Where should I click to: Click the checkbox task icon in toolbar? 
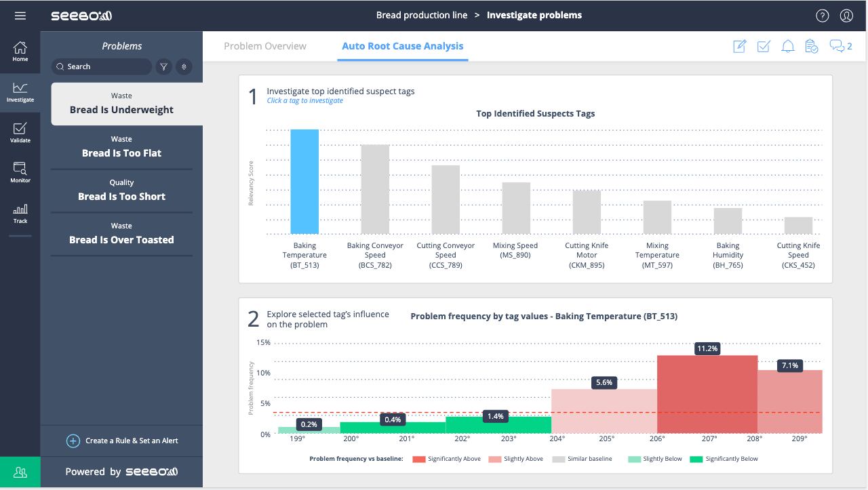point(764,47)
